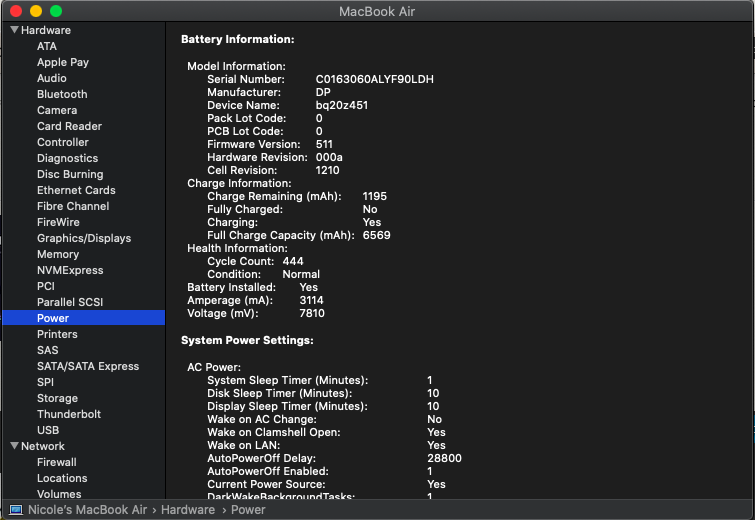Select Apple Pay in the sidebar
The width and height of the screenshot is (755, 520).
[x=63, y=62]
